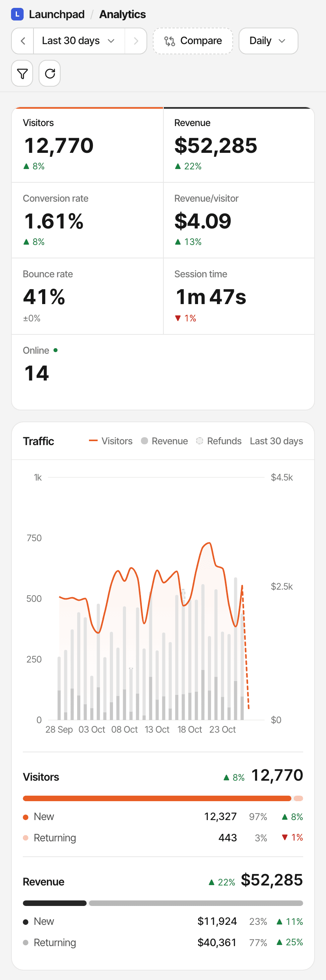Select the Revenue/visitor card

point(239,220)
